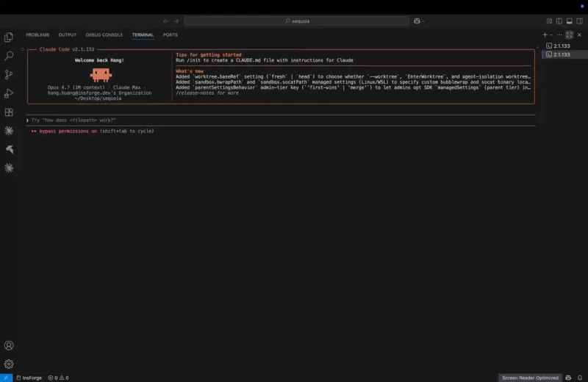588x382 pixels.
Task: Close the terminal panel
Action: (579, 35)
